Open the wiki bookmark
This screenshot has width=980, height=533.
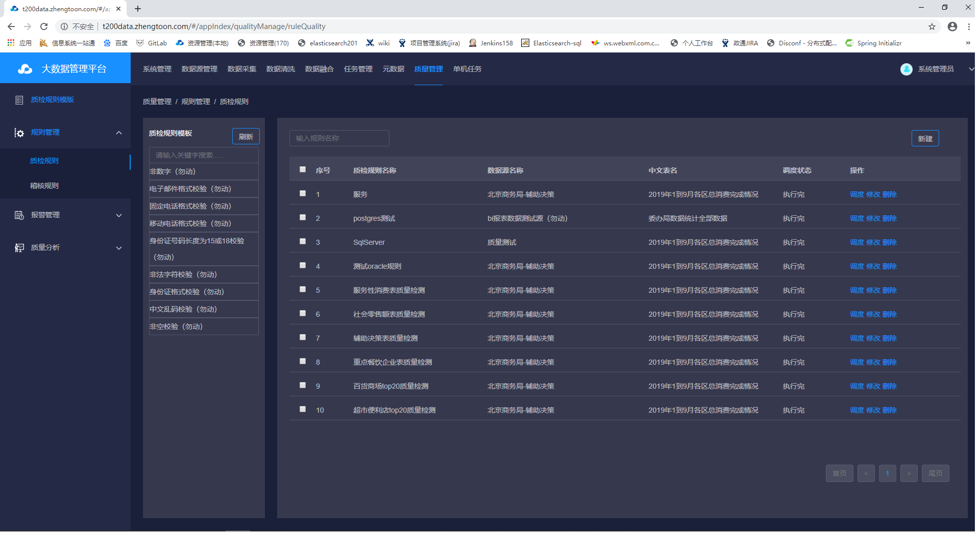pos(378,43)
